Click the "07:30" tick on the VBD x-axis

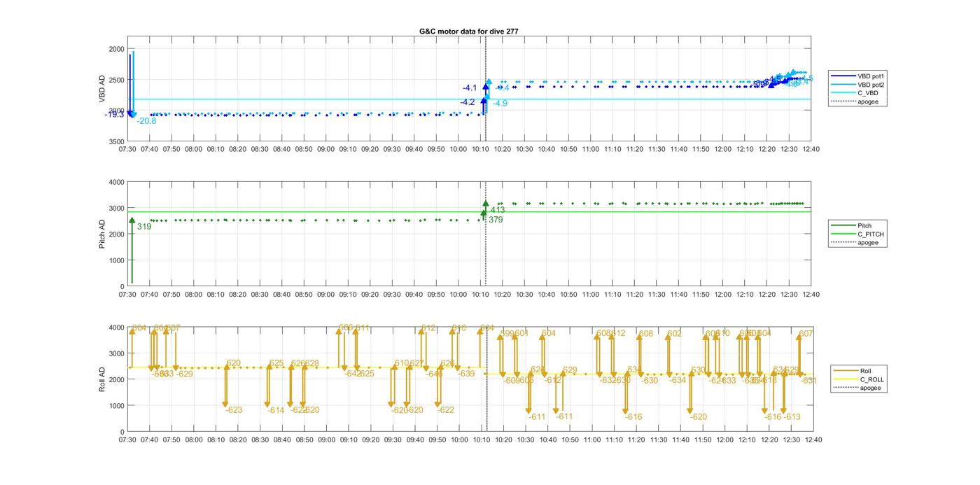(127, 149)
